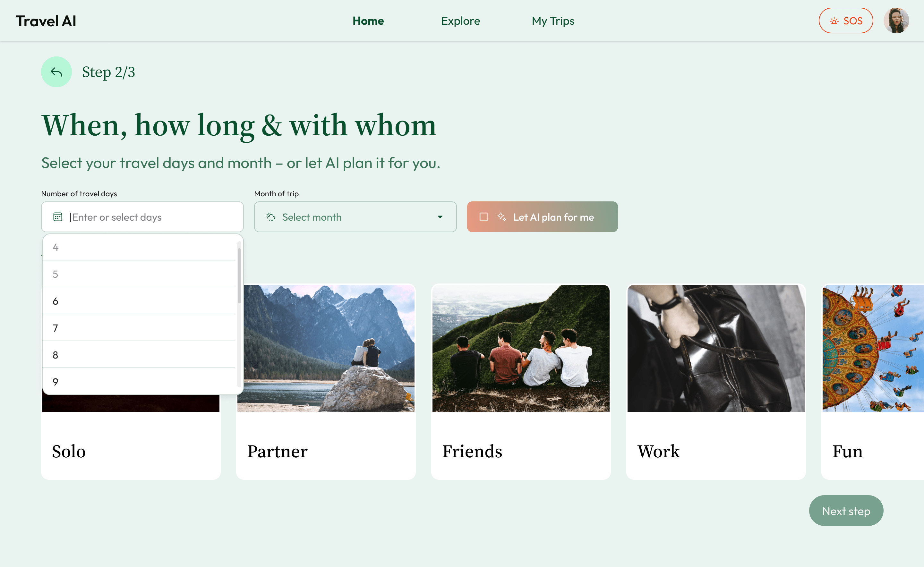Switch to the Home nav item

pyautogui.click(x=368, y=21)
